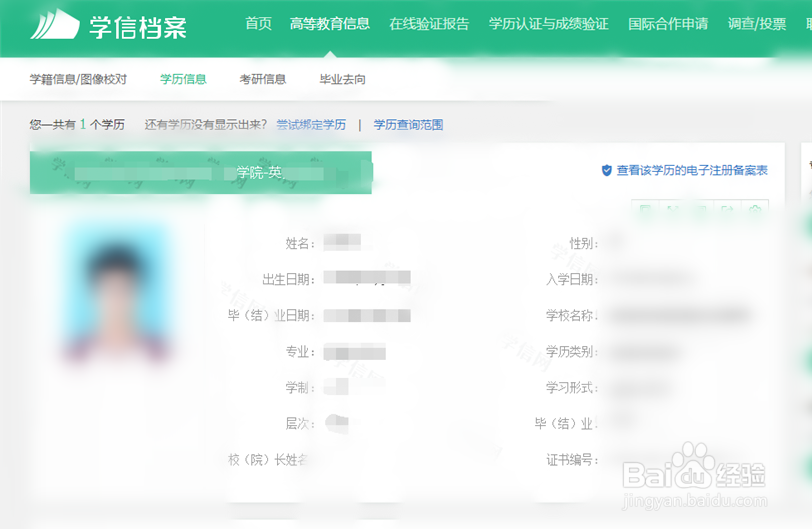The height and width of the screenshot is (529, 812).
Task: Switch to 学籍信息/图像校对 tab
Action: click(x=78, y=79)
